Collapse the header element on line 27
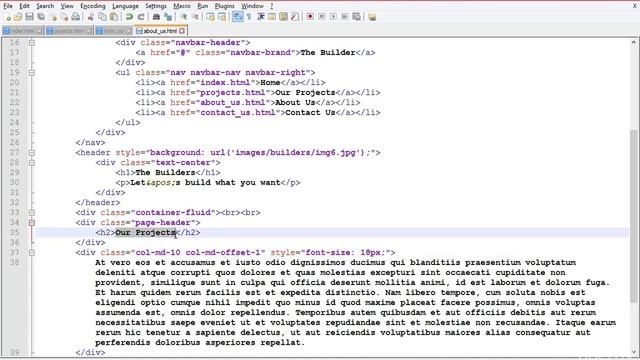This screenshot has height=360, width=640. 31,153
